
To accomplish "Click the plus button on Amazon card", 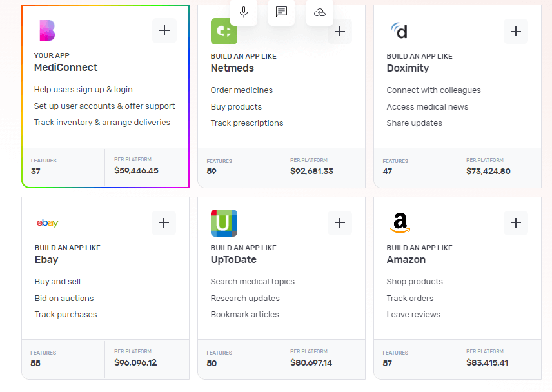I will (x=516, y=222).
